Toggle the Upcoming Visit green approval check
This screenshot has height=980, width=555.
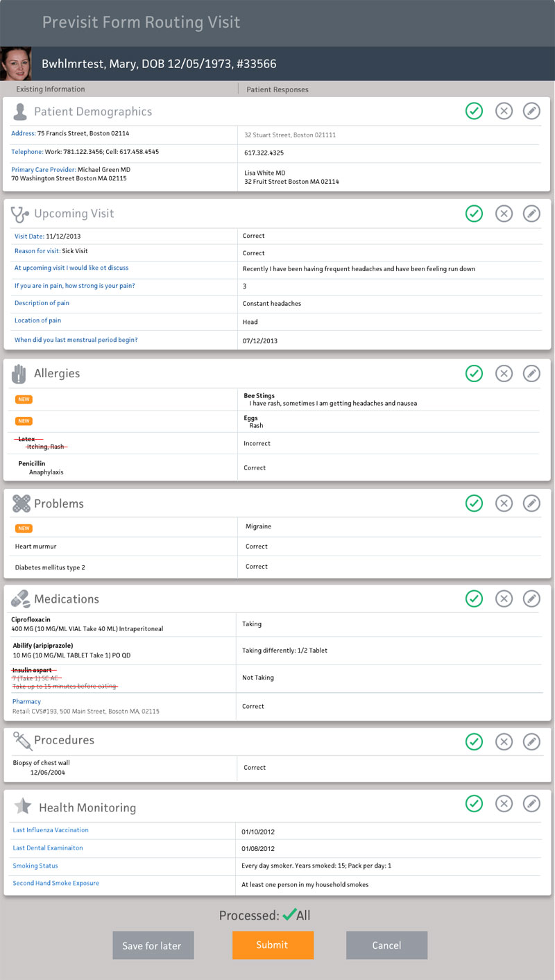(474, 214)
